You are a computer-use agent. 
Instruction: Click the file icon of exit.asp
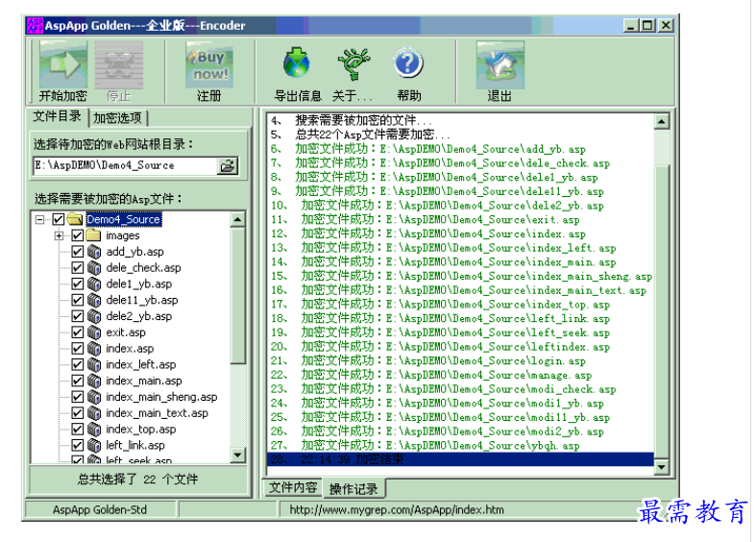point(94,333)
